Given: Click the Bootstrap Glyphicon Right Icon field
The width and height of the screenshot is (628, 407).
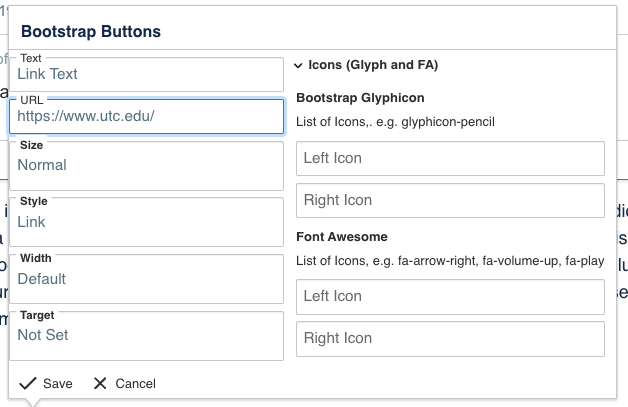Looking at the screenshot, I should coord(450,200).
